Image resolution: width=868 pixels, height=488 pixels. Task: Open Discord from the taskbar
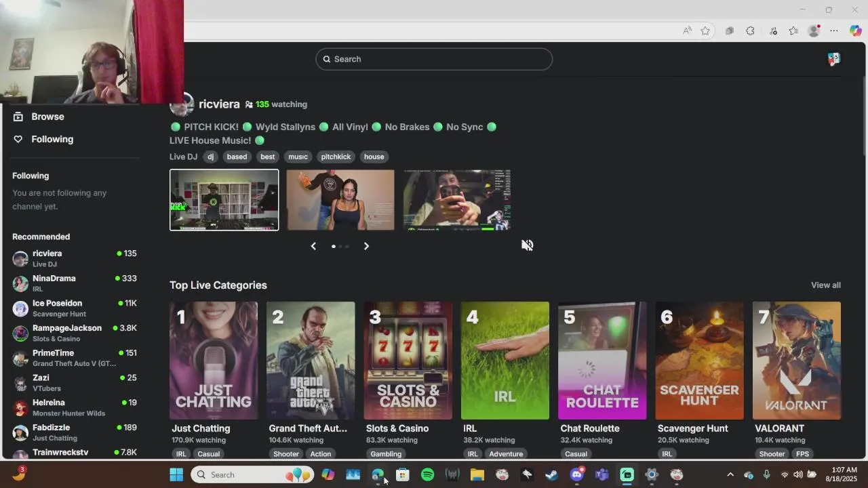point(577,474)
